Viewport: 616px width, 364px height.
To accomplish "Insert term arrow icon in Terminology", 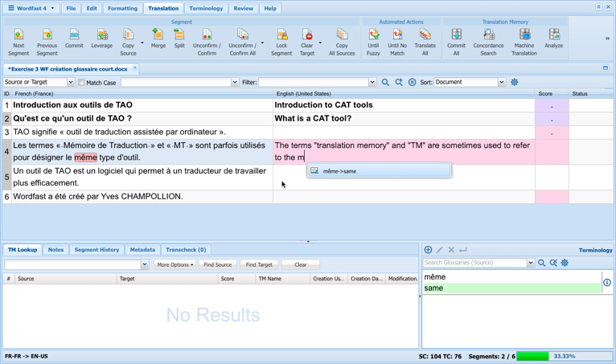I will pyautogui.click(x=462, y=250).
